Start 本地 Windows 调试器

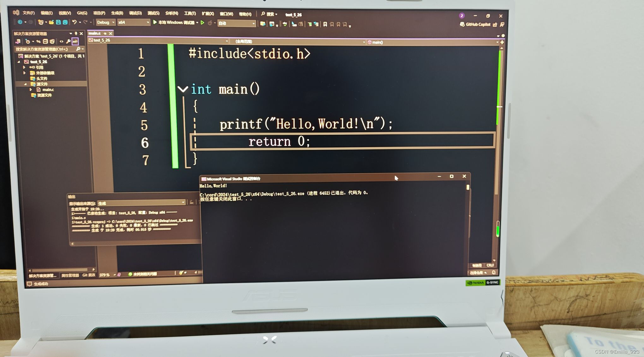coord(174,22)
